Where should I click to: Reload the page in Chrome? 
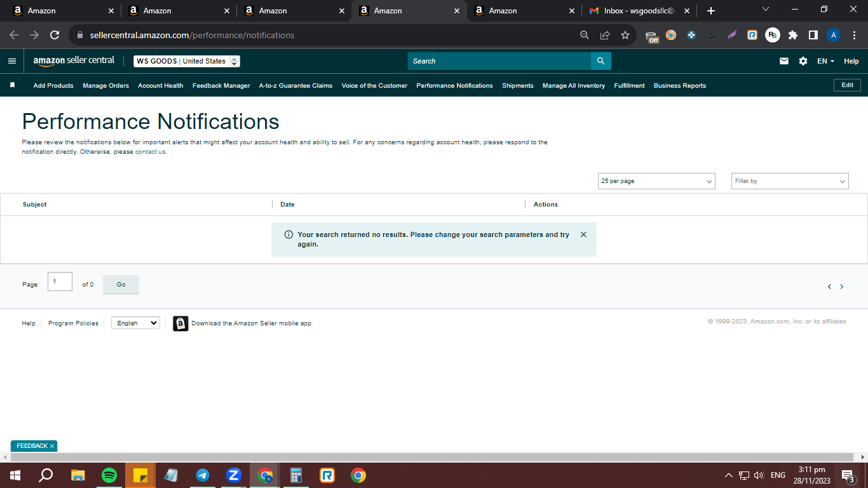pos(55,35)
